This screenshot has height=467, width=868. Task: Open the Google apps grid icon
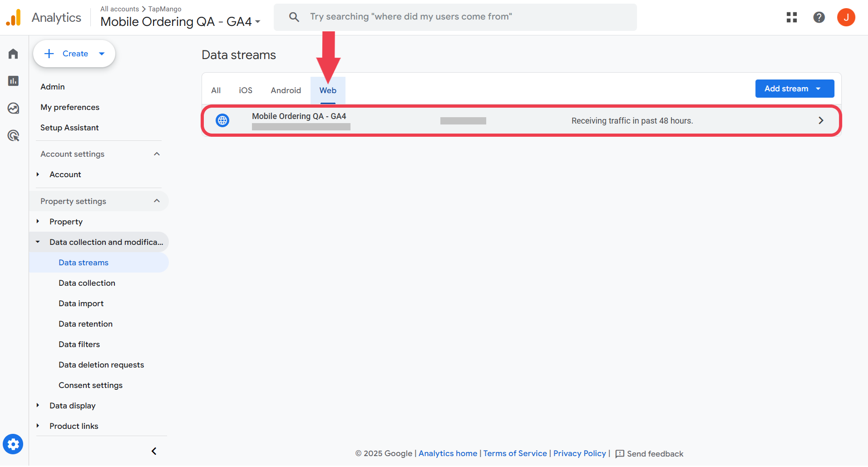[792, 17]
